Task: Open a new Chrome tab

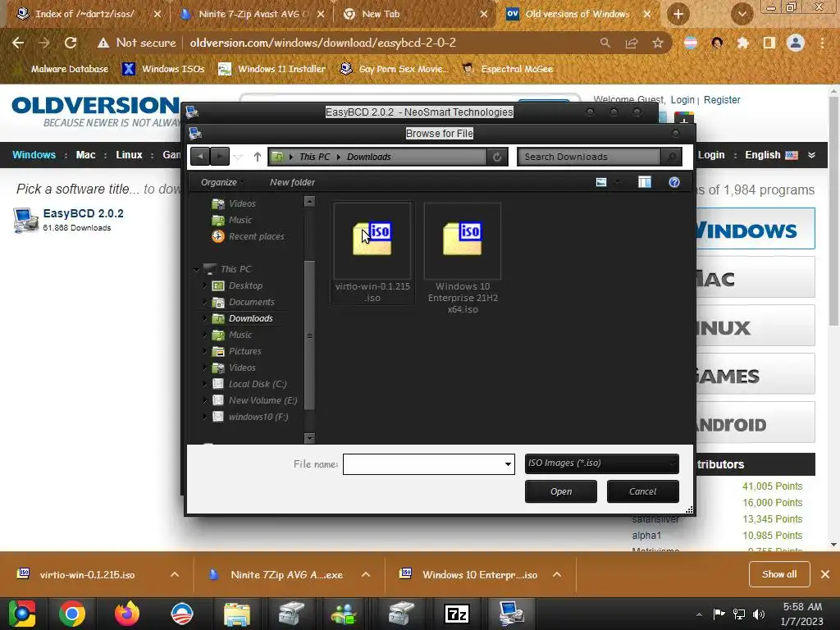Action: [678, 14]
